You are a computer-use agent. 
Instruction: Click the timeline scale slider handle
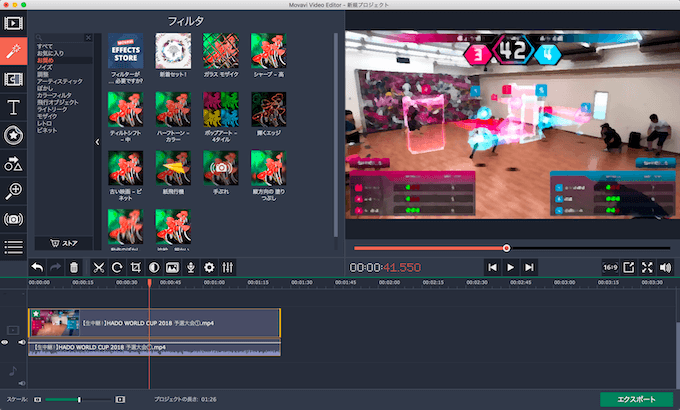79,400
